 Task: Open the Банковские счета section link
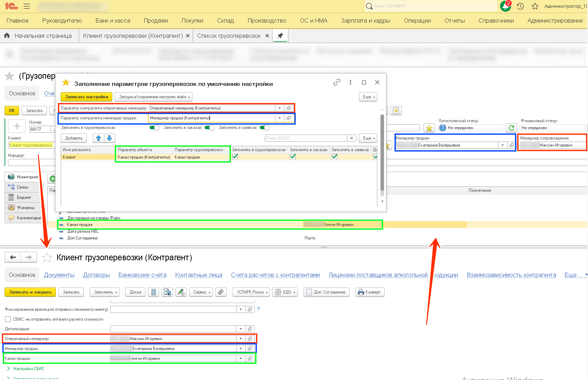click(x=143, y=275)
